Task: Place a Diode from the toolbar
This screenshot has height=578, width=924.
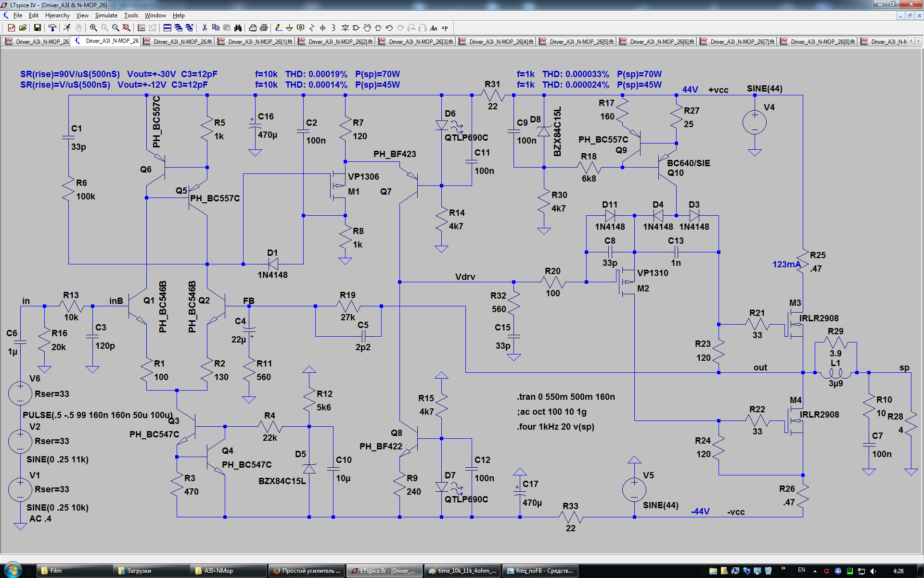Action: click(x=345, y=28)
